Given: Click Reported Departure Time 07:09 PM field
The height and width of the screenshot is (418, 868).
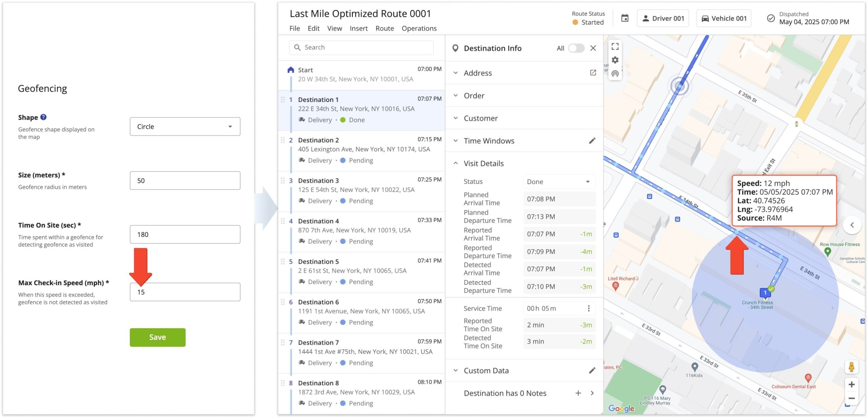Looking at the screenshot, I should pyautogui.click(x=559, y=252).
